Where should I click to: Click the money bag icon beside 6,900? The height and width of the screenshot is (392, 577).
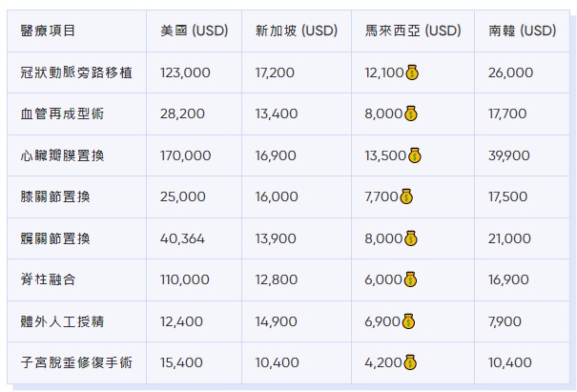[x=407, y=321]
